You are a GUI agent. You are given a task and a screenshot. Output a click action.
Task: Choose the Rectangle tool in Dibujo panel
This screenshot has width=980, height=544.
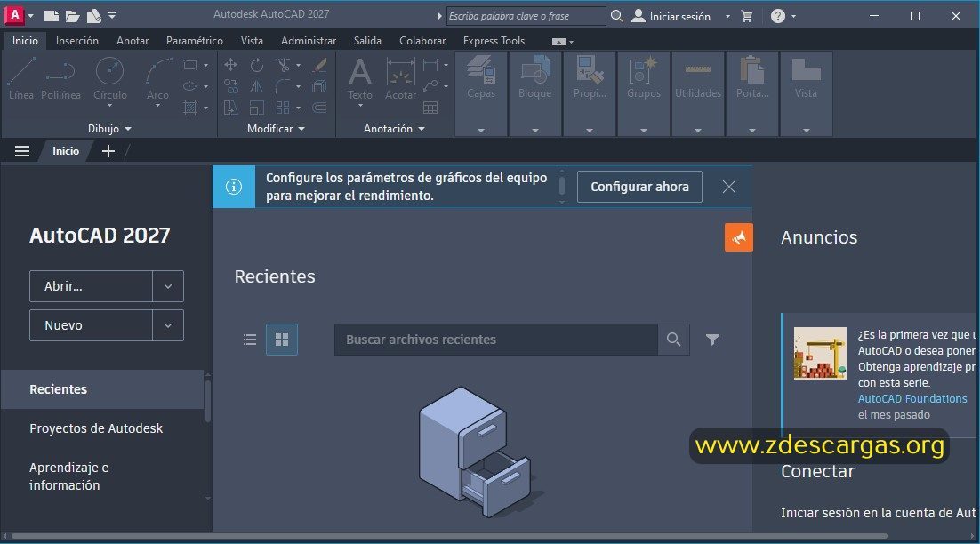pyautogui.click(x=190, y=65)
